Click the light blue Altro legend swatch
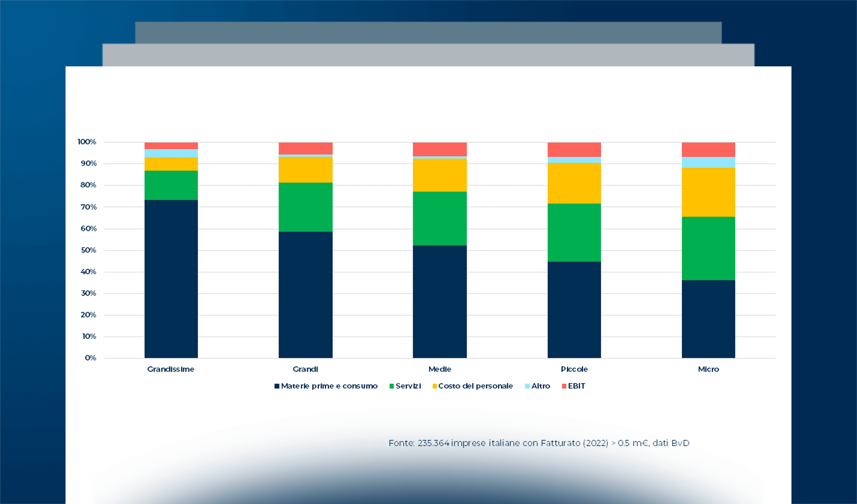 [527, 386]
